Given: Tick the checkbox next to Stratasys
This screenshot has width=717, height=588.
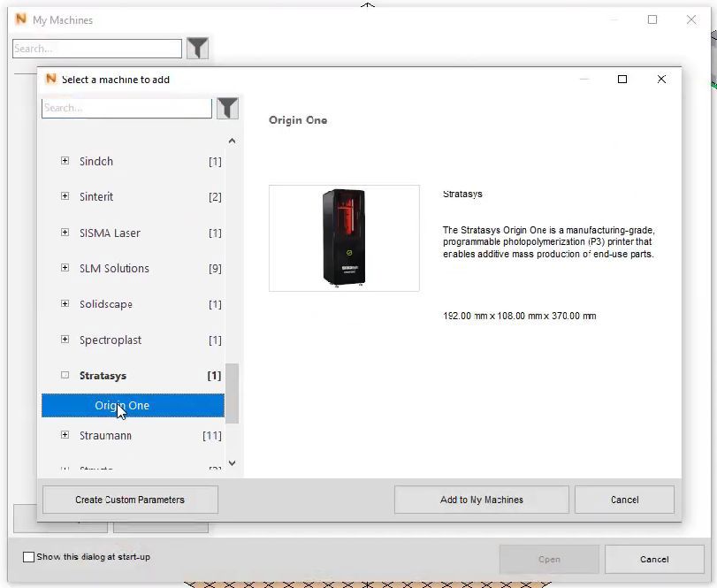Looking at the screenshot, I should point(63,375).
